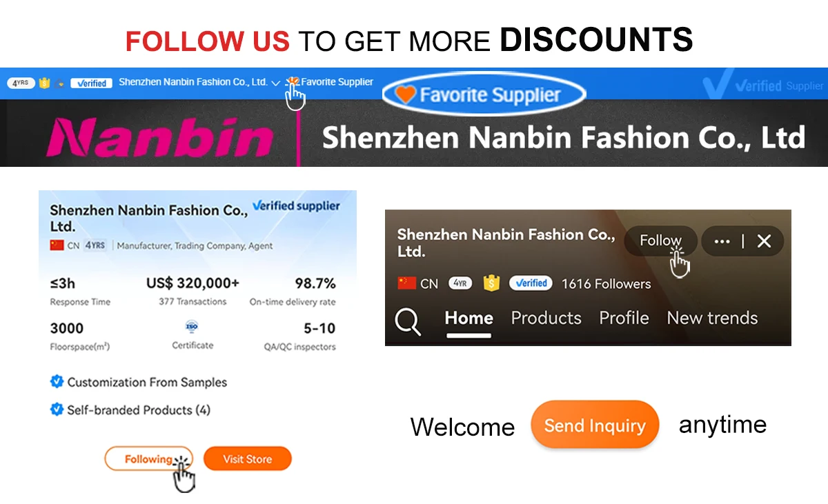Viewport: 828px width, 504px height.
Task: Switch to the Profile tab
Action: pyautogui.click(x=624, y=318)
